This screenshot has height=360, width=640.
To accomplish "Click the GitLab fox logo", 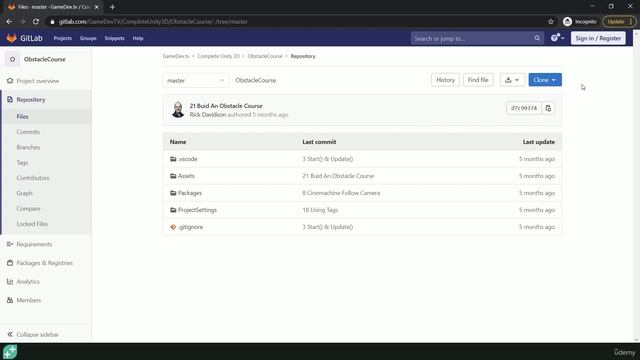I will (x=11, y=38).
